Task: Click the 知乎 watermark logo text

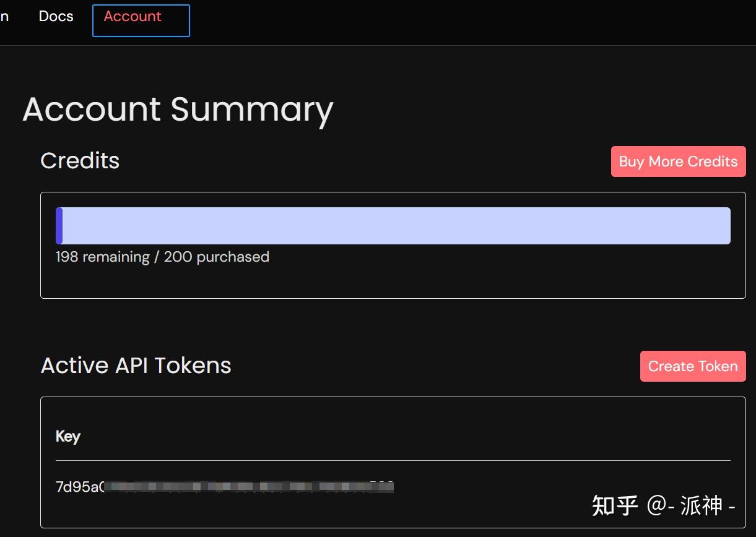Action: [614, 505]
